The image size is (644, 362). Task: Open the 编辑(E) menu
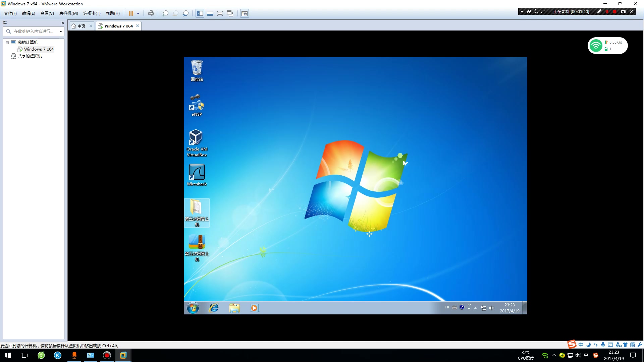coord(29,13)
